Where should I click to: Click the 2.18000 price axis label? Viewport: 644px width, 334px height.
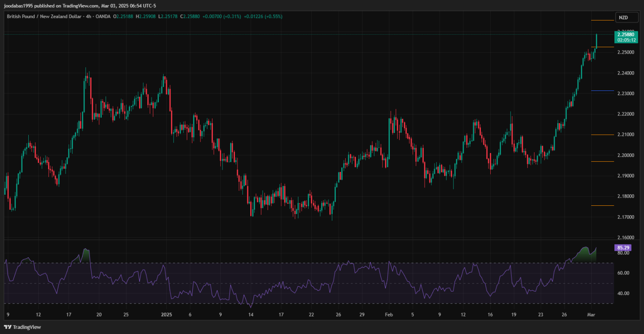(x=626, y=196)
